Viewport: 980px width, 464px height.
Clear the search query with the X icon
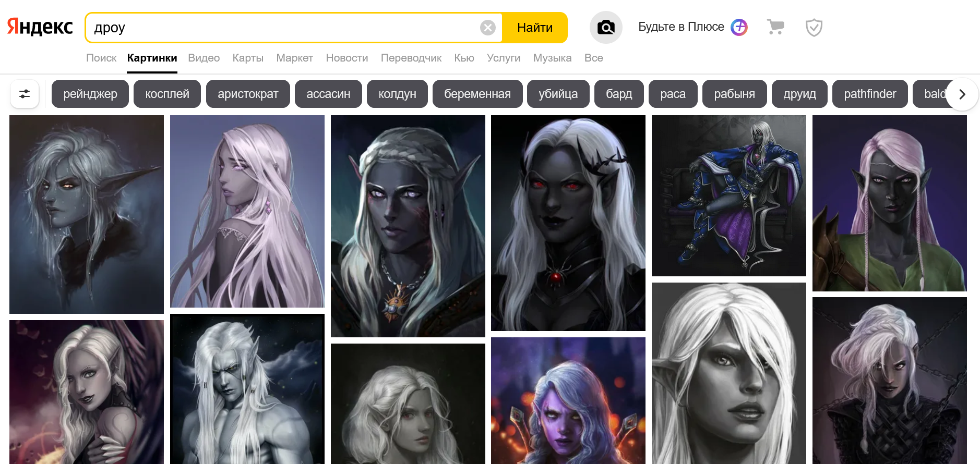488,28
